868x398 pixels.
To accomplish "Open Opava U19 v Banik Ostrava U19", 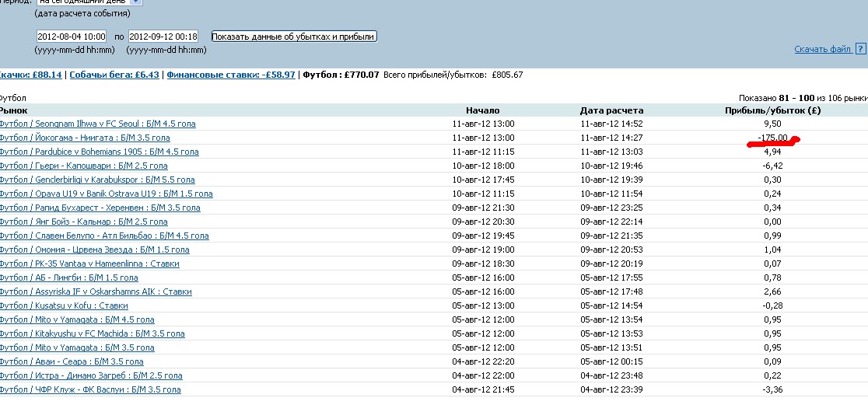I will pos(107,194).
